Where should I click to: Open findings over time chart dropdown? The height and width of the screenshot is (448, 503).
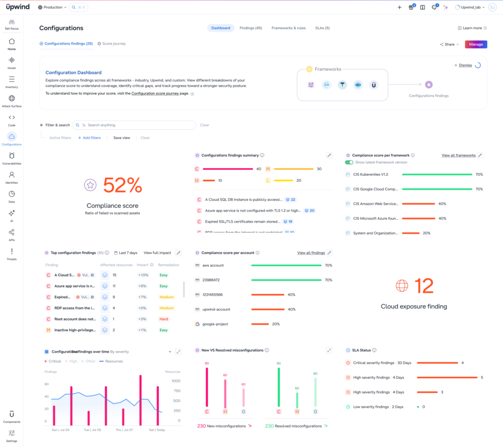tap(170, 352)
